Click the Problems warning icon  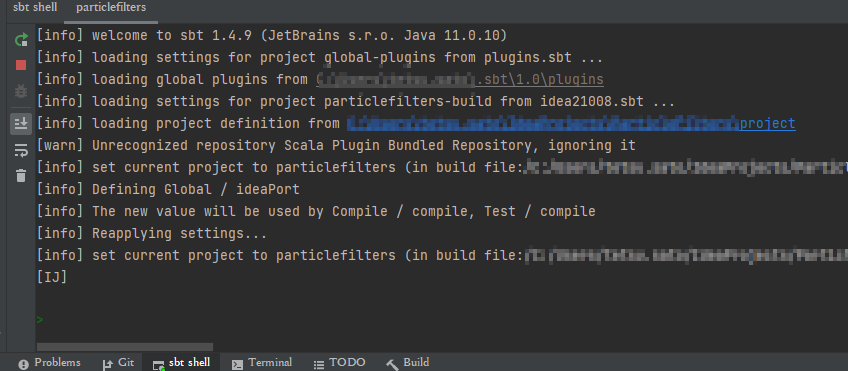click(23, 364)
